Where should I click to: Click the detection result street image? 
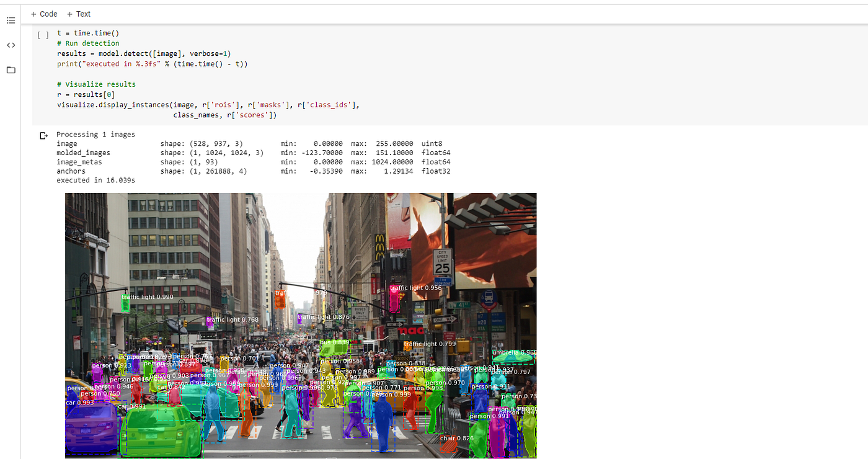(300, 325)
